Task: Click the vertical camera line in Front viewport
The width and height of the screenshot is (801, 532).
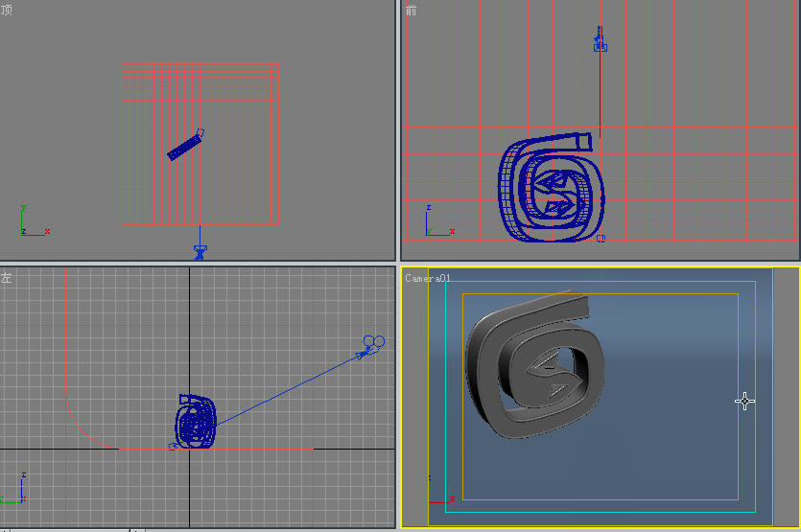Action: (x=601, y=96)
